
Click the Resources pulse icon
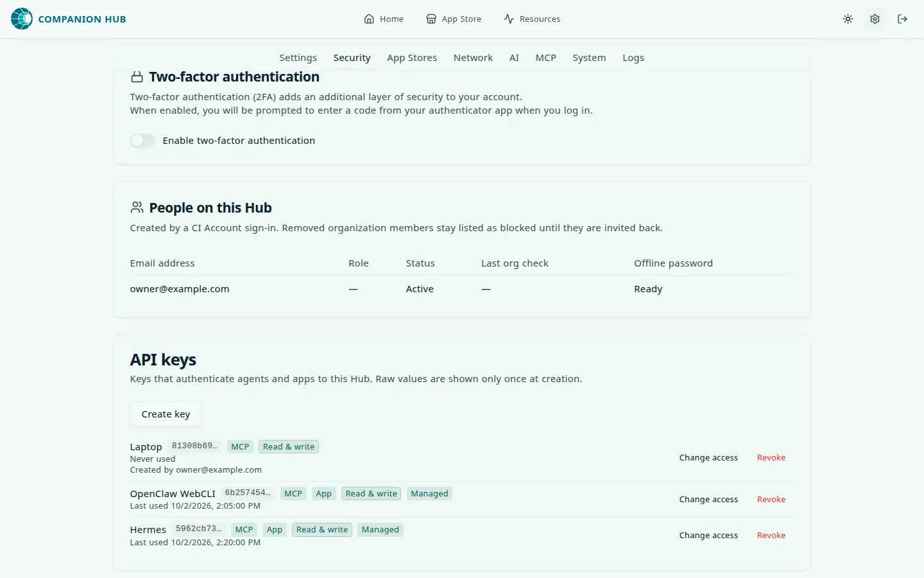tap(509, 19)
